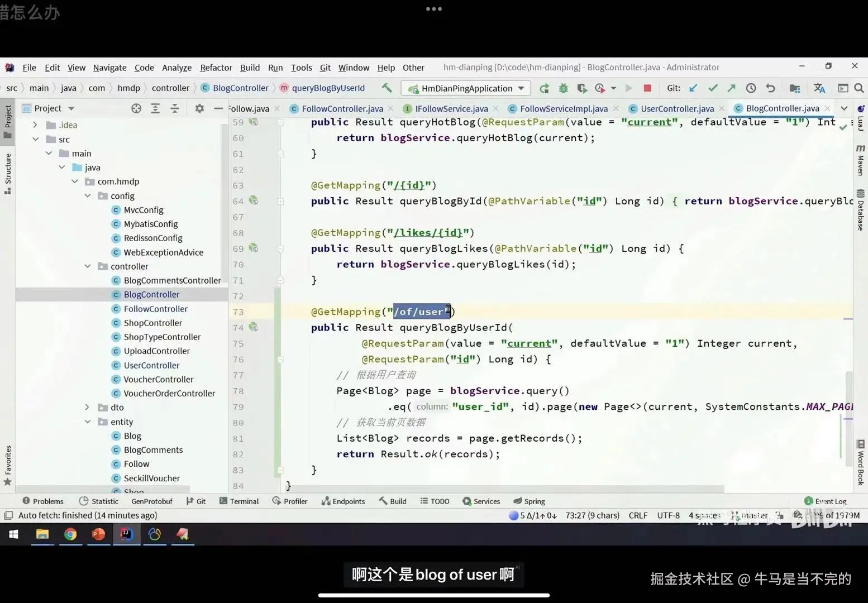Toggle the Word Book tool window stripe
Screen dimensions: 868x603
861,463
